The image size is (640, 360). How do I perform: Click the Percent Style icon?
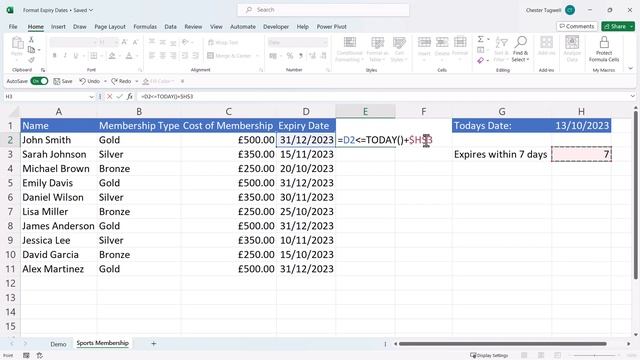tap(290, 56)
